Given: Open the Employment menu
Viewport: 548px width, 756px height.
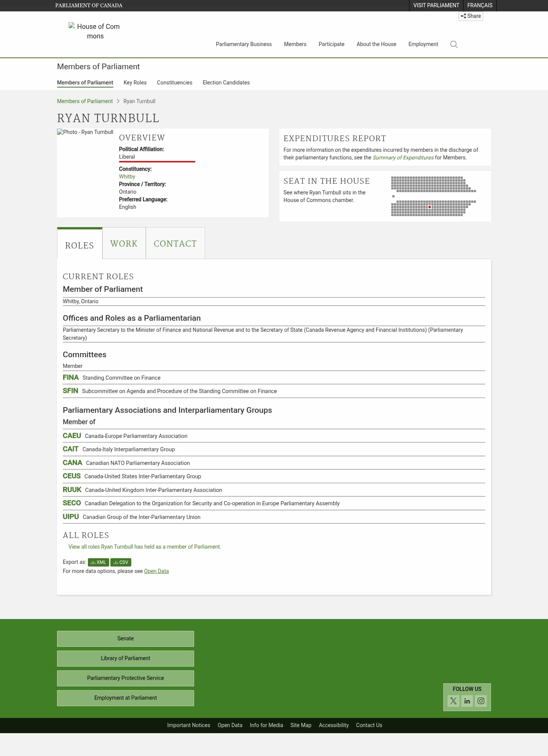Looking at the screenshot, I should (423, 44).
